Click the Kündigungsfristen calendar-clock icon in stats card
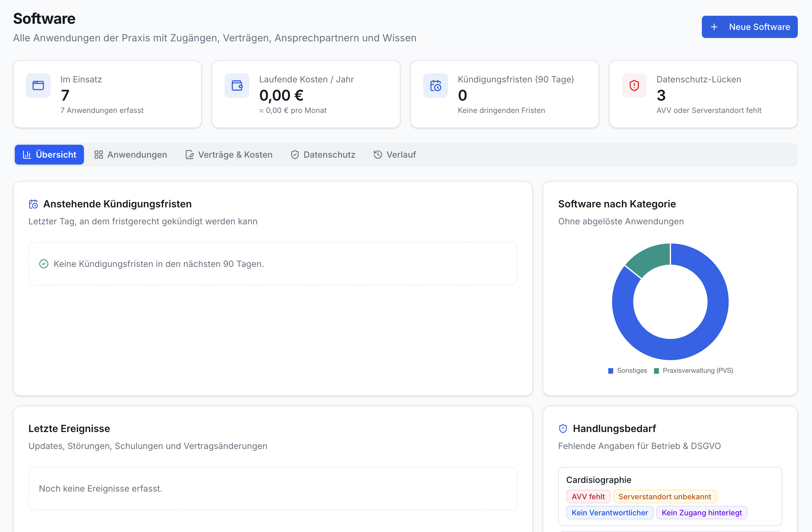 point(435,85)
